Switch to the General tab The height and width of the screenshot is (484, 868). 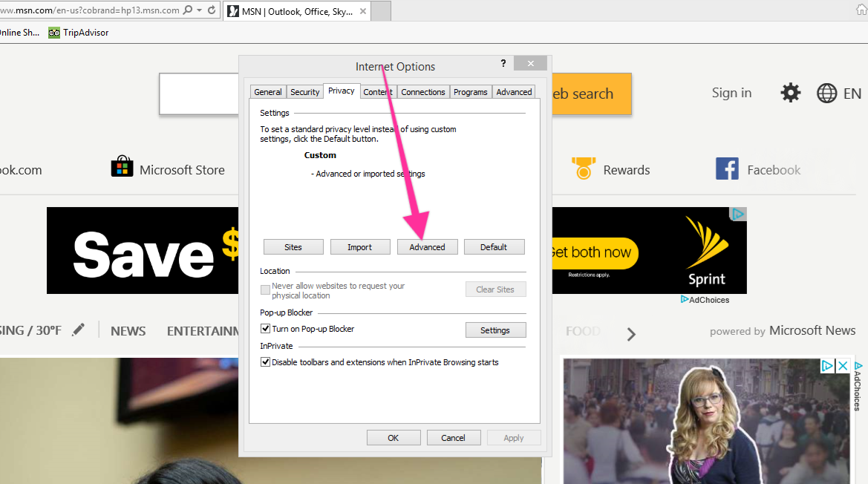pyautogui.click(x=268, y=92)
